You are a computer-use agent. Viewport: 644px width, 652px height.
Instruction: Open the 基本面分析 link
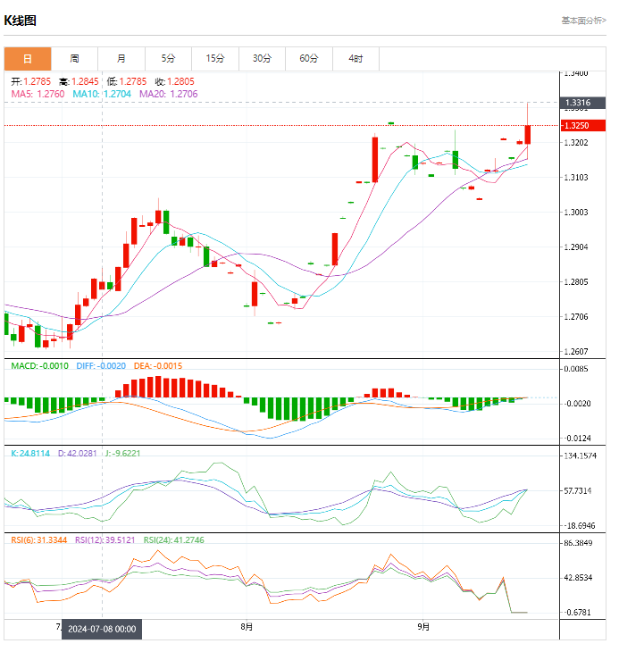point(584,21)
